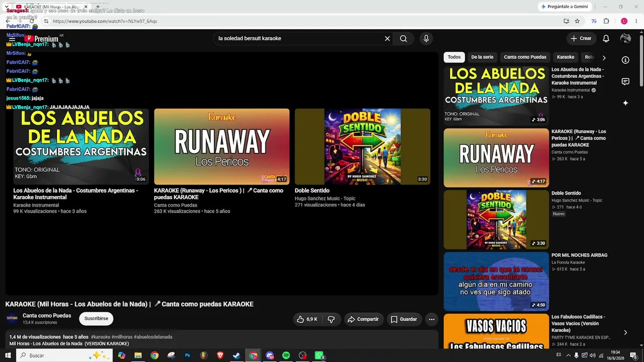Open the YouTube guide hamburger menu
This screenshot has height=362, width=644.
12,39
